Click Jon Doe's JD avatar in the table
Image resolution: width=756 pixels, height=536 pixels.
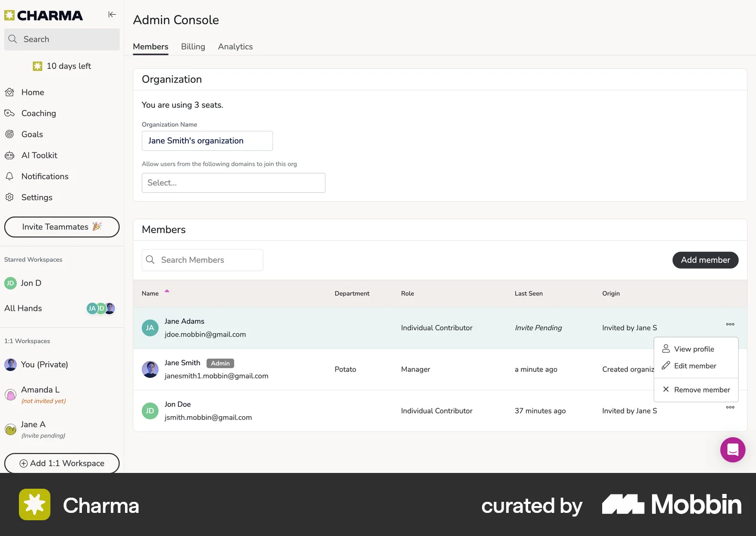click(150, 411)
